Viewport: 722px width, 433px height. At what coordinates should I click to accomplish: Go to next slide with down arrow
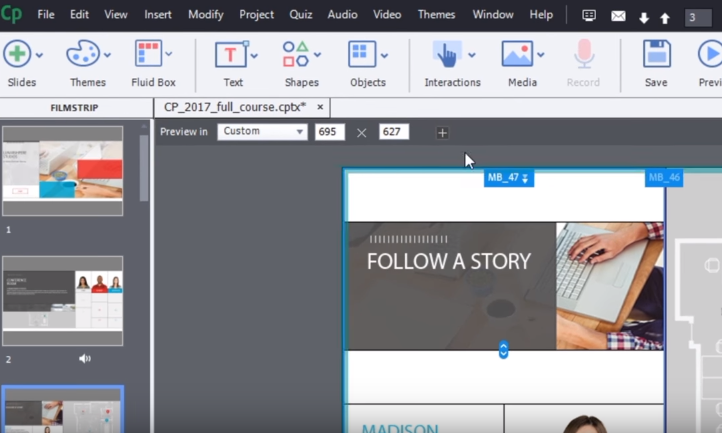(x=644, y=18)
